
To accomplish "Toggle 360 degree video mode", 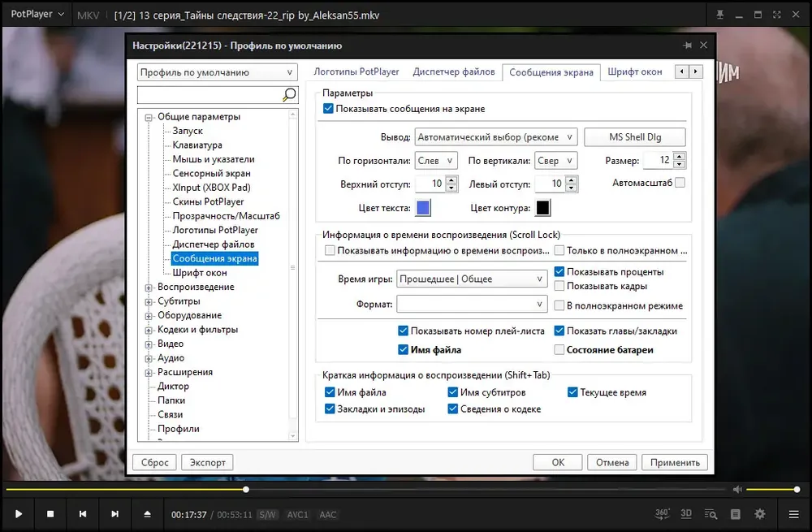I will 663,514.
